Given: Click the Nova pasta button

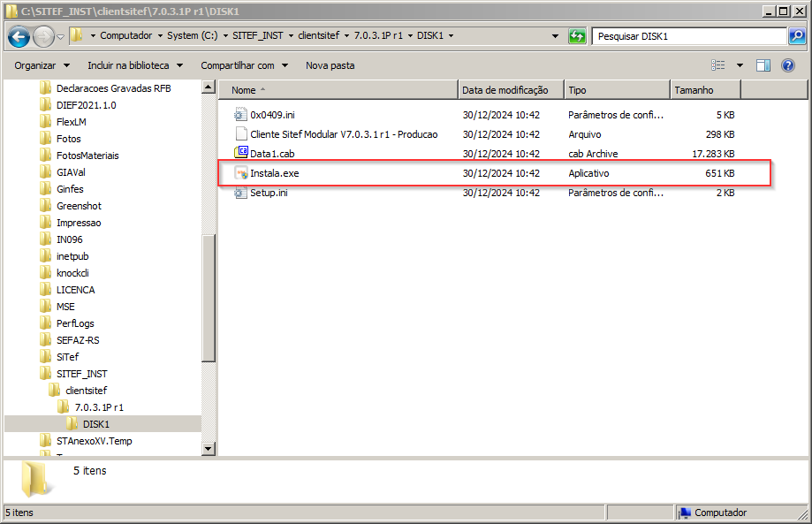Looking at the screenshot, I should point(330,65).
